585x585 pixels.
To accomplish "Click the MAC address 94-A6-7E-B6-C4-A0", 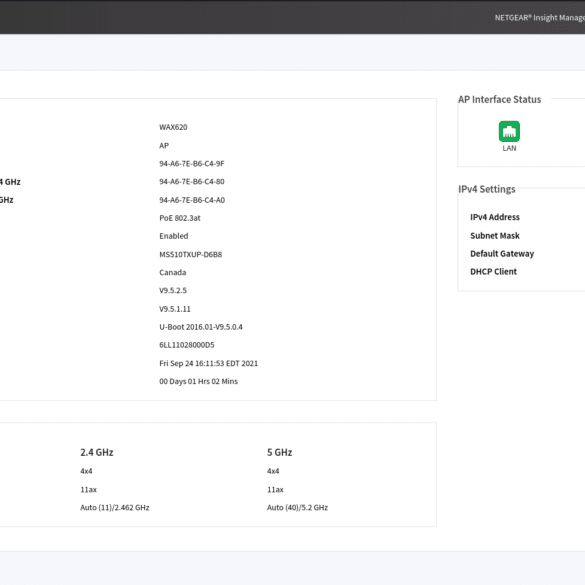I will click(x=192, y=200).
